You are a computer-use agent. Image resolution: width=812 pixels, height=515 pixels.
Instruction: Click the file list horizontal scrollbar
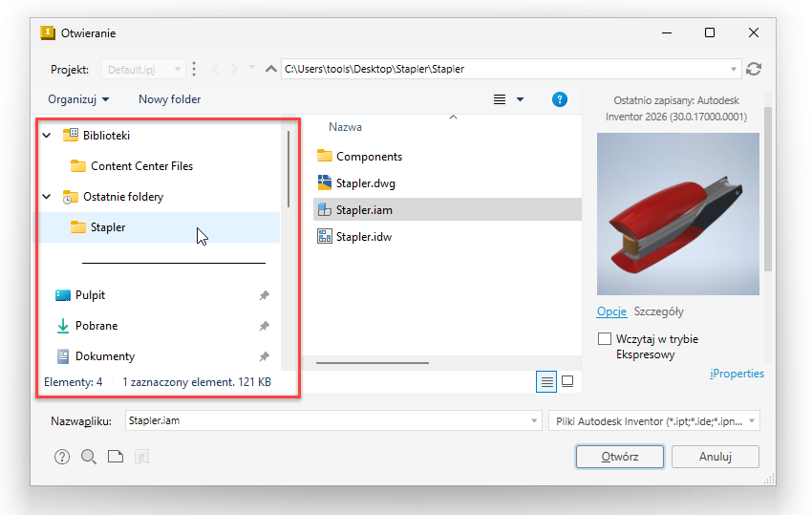click(373, 363)
